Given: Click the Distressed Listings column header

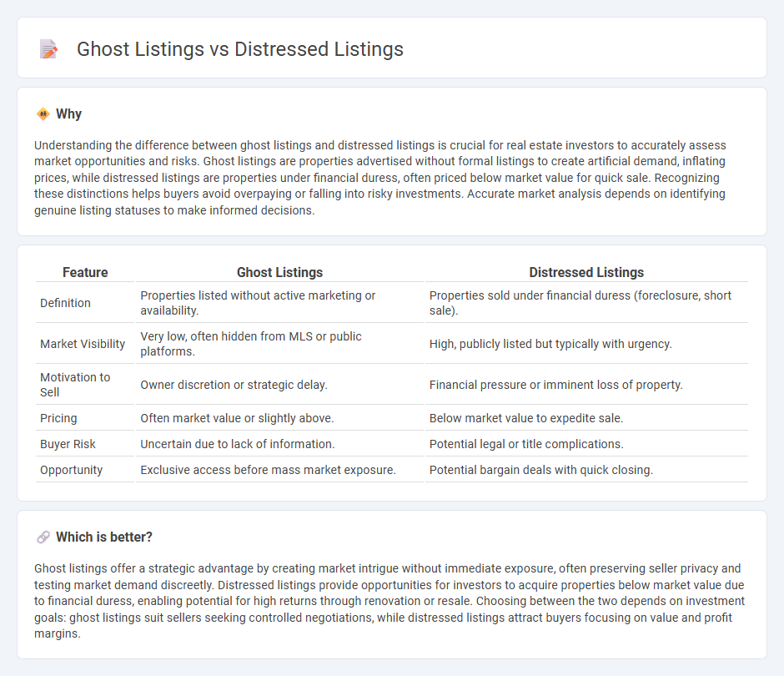Looking at the screenshot, I should (x=586, y=272).
